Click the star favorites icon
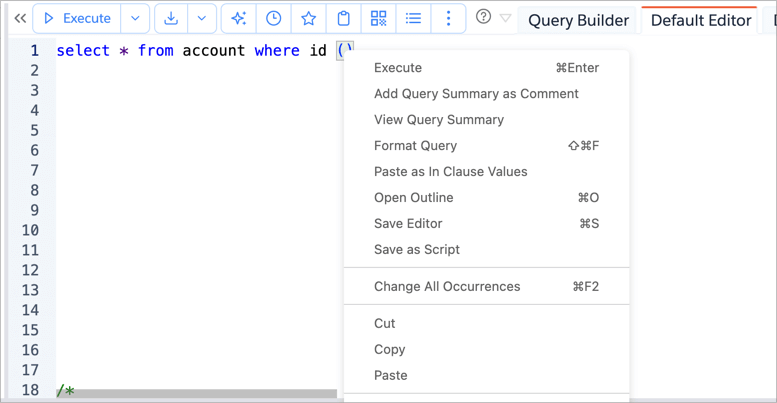The image size is (777, 403). pyautogui.click(x=308, y=18)
